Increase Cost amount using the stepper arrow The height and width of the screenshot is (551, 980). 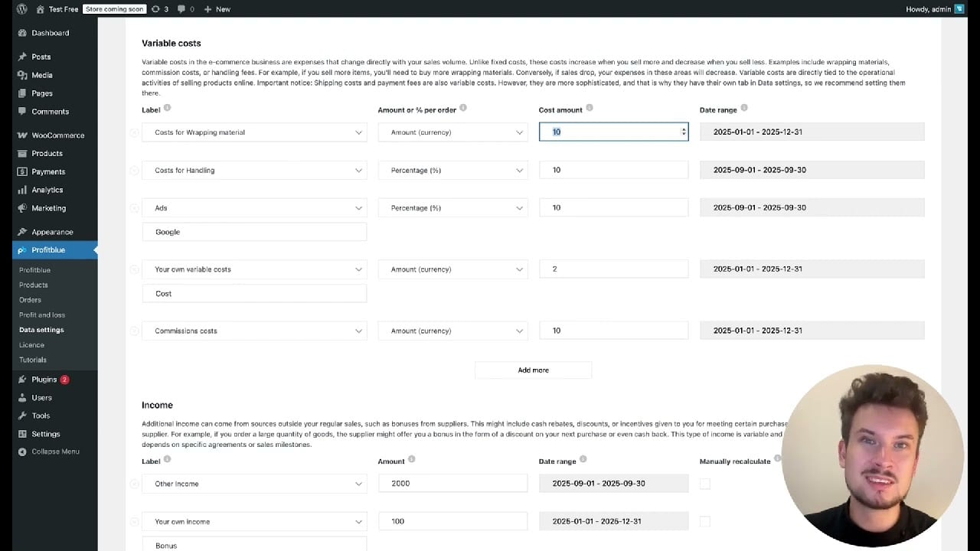[684, 129]
